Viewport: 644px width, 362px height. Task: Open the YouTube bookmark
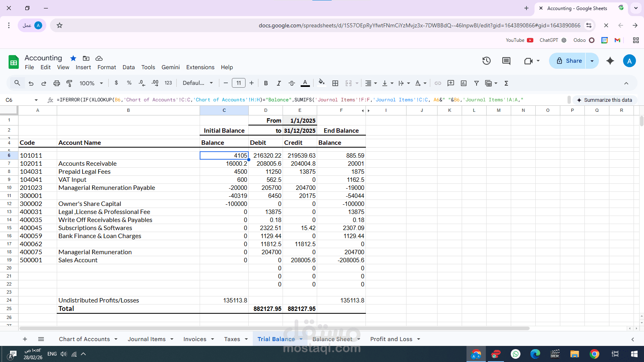tap(519, 40)
